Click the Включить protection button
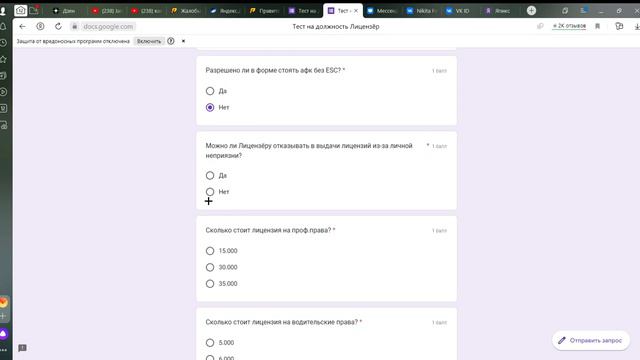Viewport: 640px width, 360px height. coord(149,41)
